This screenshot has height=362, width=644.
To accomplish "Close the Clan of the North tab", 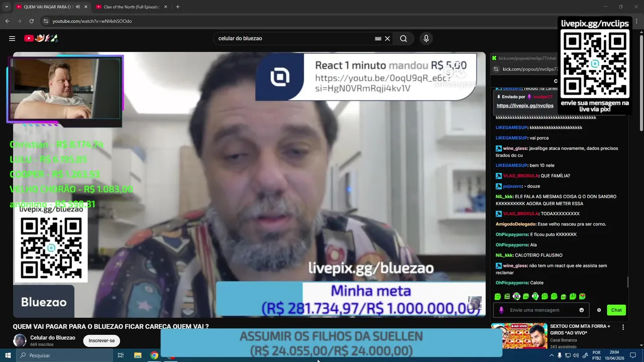I will [166, 7].
